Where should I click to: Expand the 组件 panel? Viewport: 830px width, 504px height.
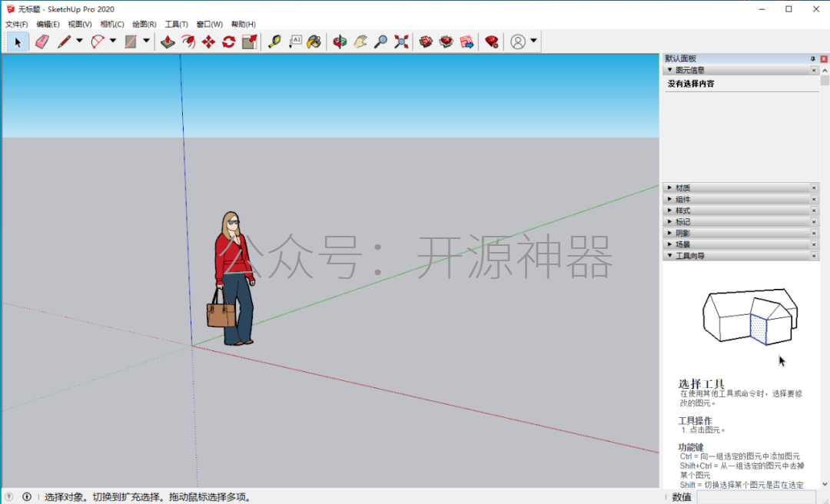point(669,199)
